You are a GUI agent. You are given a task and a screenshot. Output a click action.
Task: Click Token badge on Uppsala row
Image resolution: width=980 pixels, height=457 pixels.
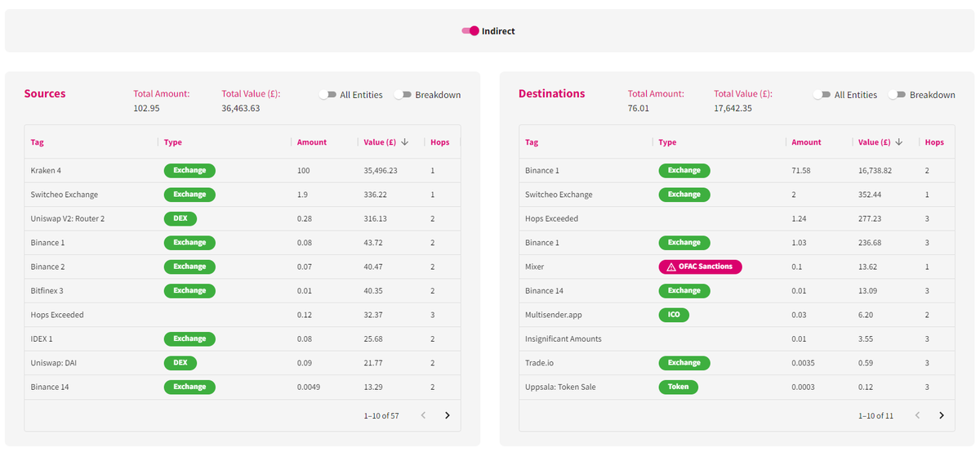678,387
